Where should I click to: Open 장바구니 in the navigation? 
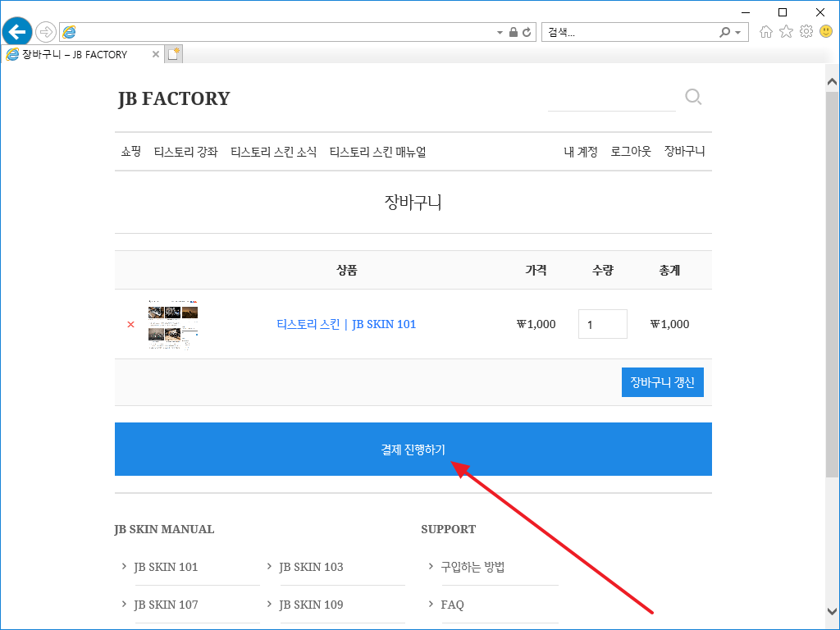click(685, 152)
